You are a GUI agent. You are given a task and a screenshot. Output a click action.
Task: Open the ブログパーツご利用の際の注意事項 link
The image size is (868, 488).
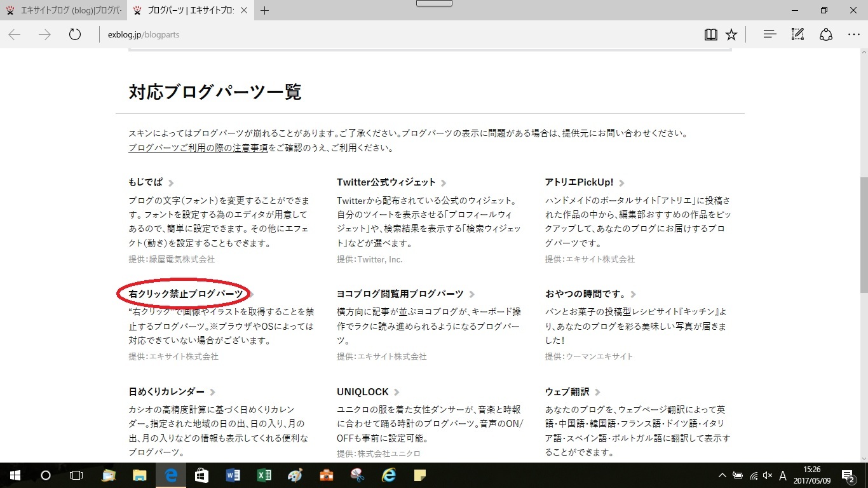(198, 148)
